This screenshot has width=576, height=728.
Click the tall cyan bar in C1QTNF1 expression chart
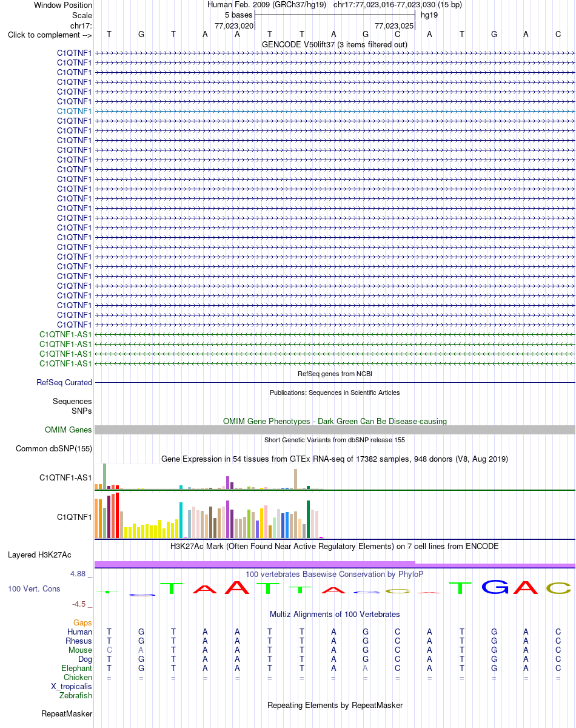[x=181, y=520]
